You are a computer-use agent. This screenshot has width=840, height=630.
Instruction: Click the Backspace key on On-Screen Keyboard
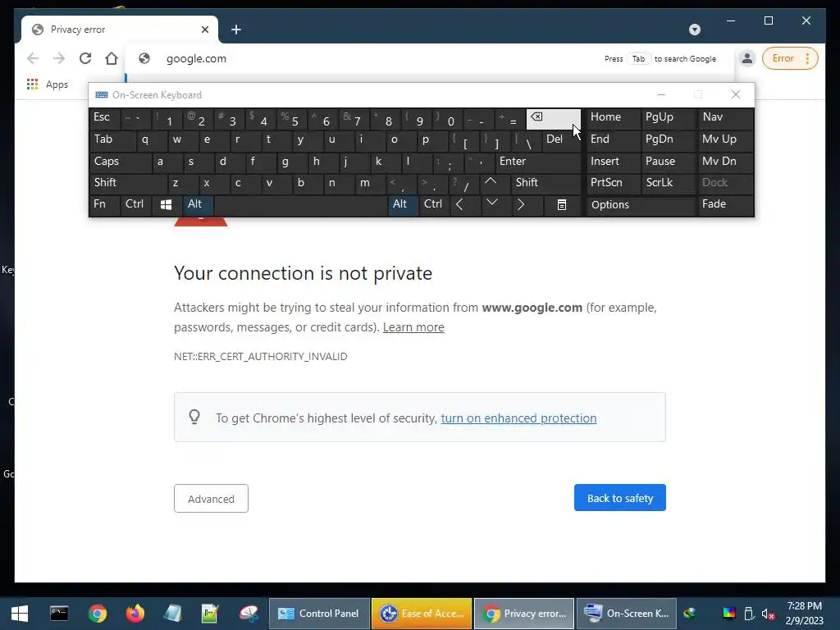coord(553,118)
